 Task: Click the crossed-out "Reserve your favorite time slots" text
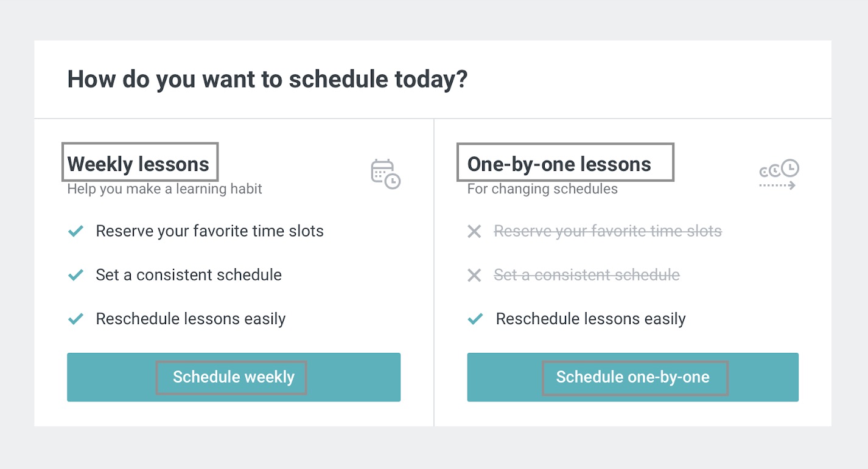point(607,231)
